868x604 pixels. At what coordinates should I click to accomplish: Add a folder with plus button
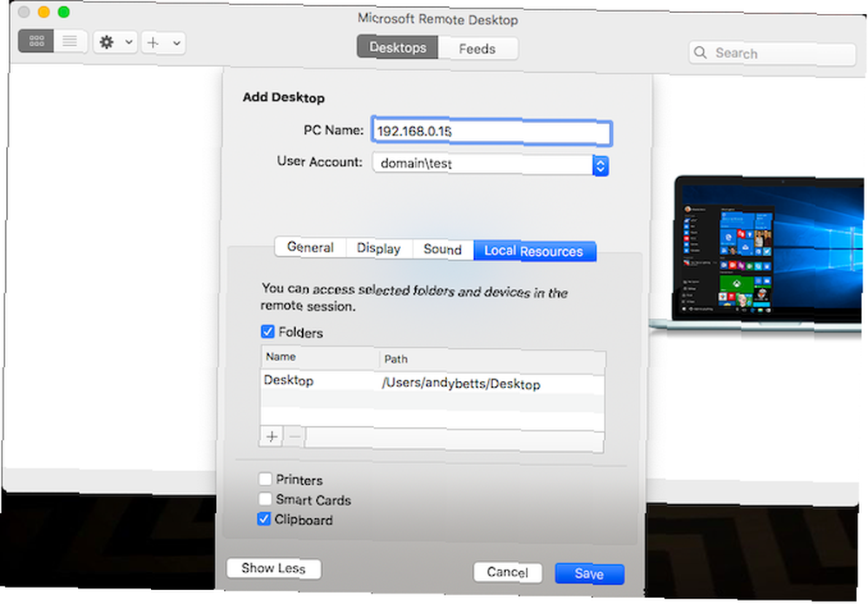coord(271,437)
